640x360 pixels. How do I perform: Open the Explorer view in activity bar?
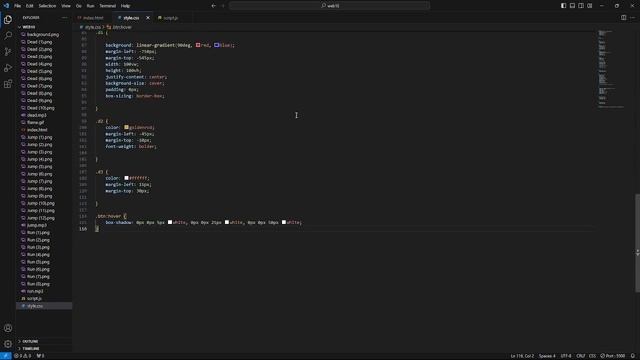pyautogui.click(x=8, y=20)
